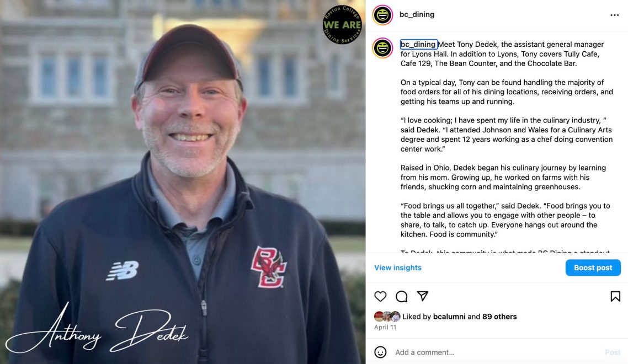628x364 pixels.
Task: Click bc_dining header profile avatar
Action: pos(382,15)
